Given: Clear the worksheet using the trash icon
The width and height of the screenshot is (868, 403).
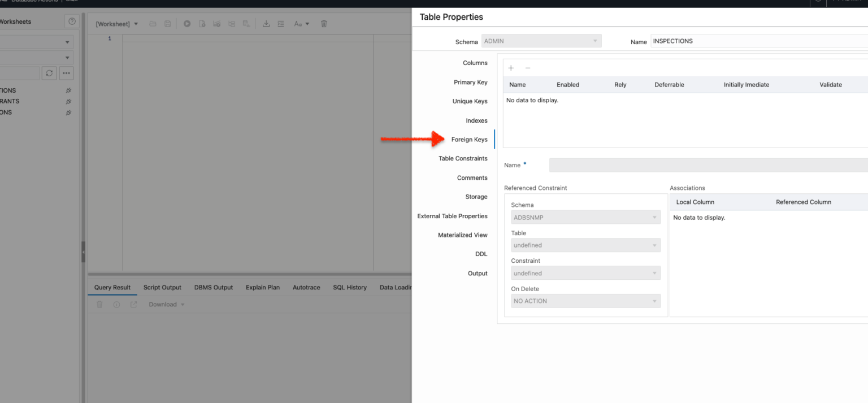Looking at the screenshot, I should (323, 24).
